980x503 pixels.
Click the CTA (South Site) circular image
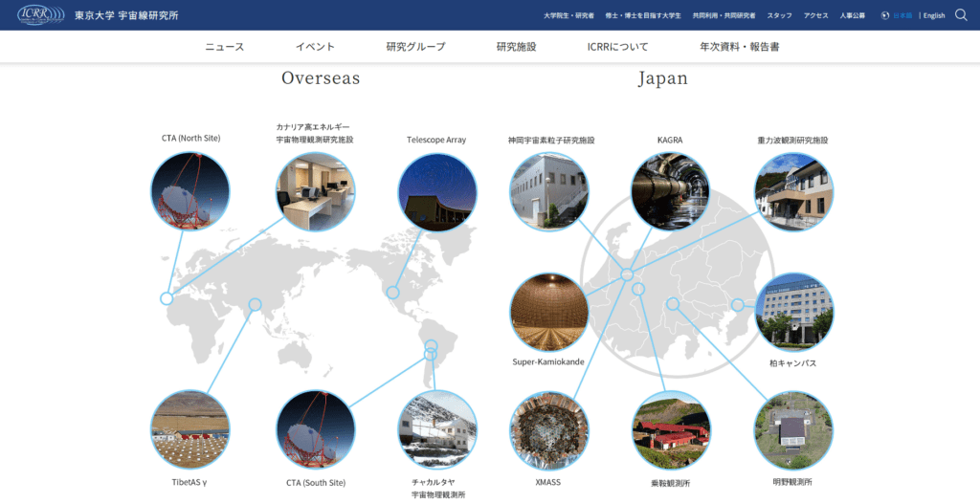pyautogui.click(x=315, y=429)
